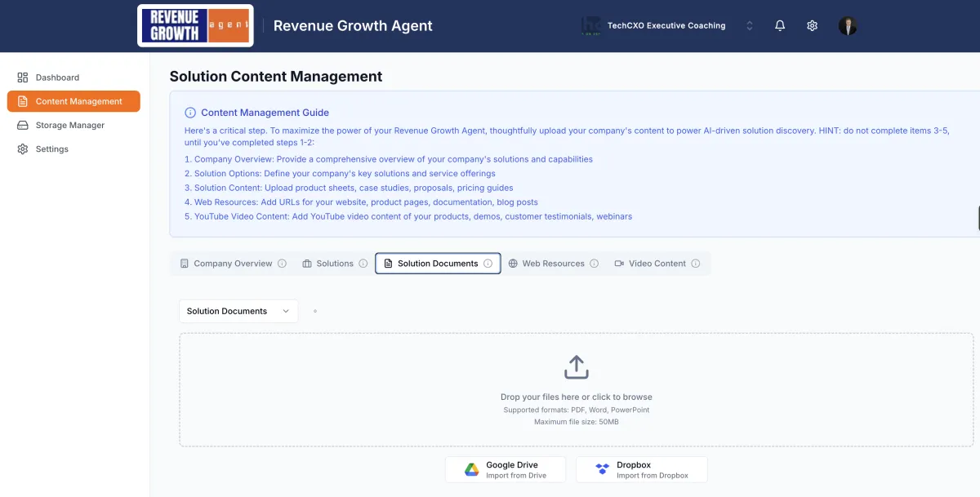Click the info icon beside Video Content
This screenshot has height=497, width=980.
click(x=696, y=264)
